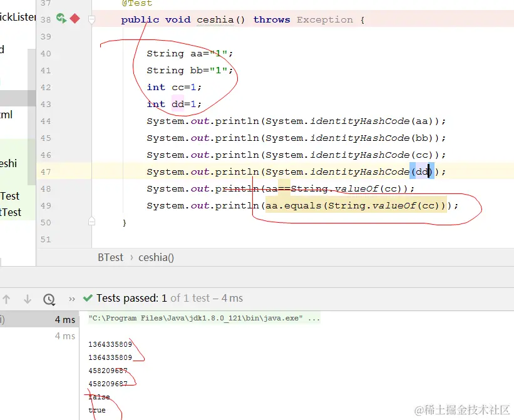514x420 pixels.
Task: Click the highlighted dd argument on line 47
Action: (422, 172)
